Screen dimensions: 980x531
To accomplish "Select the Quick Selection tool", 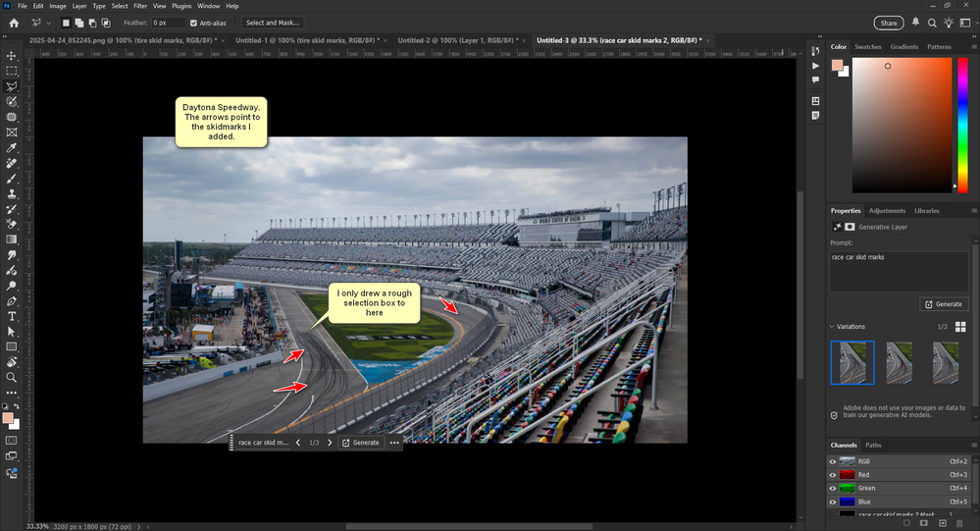I will point(11,101).
